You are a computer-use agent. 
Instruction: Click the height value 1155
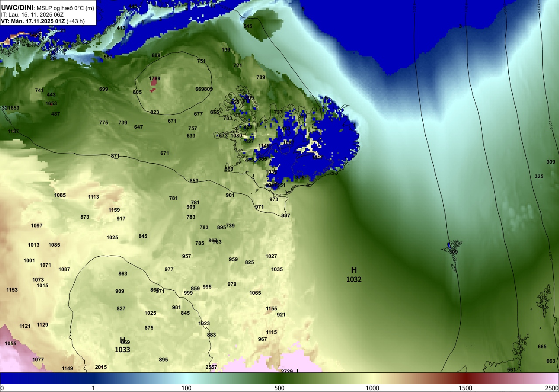(271, 309)
